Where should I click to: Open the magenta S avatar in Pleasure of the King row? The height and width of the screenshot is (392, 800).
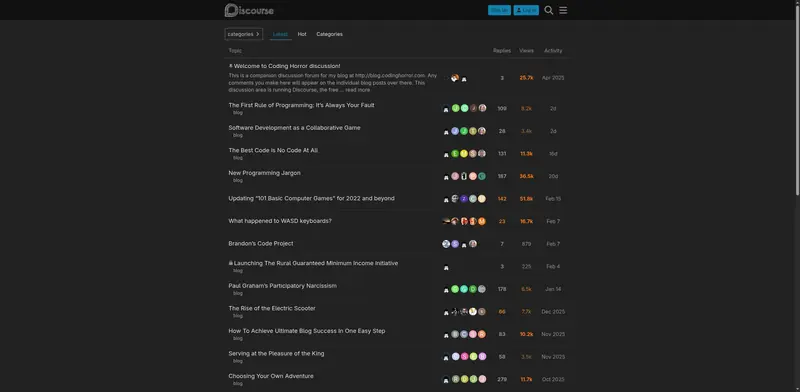pos(464,357)
